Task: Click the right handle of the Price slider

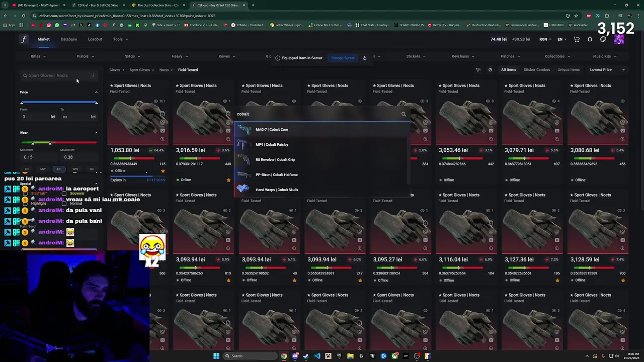Action: coord(96,103)
